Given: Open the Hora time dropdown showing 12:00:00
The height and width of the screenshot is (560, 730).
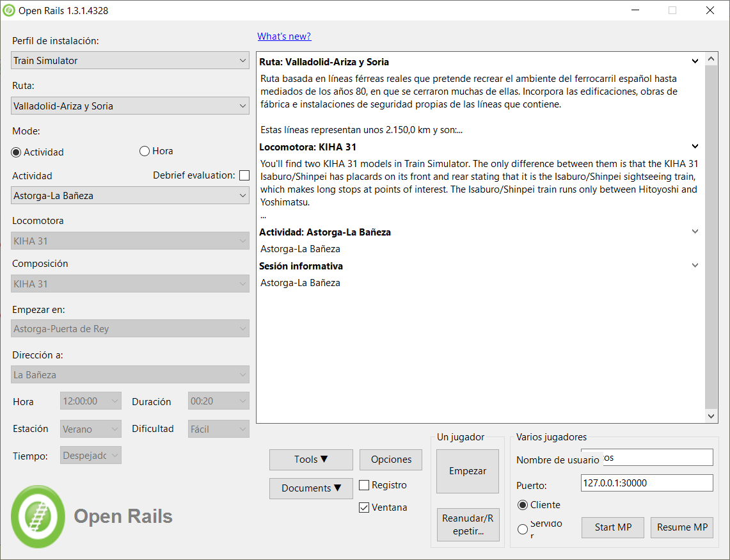Looking at the screenshot, I should pos(91,401).
